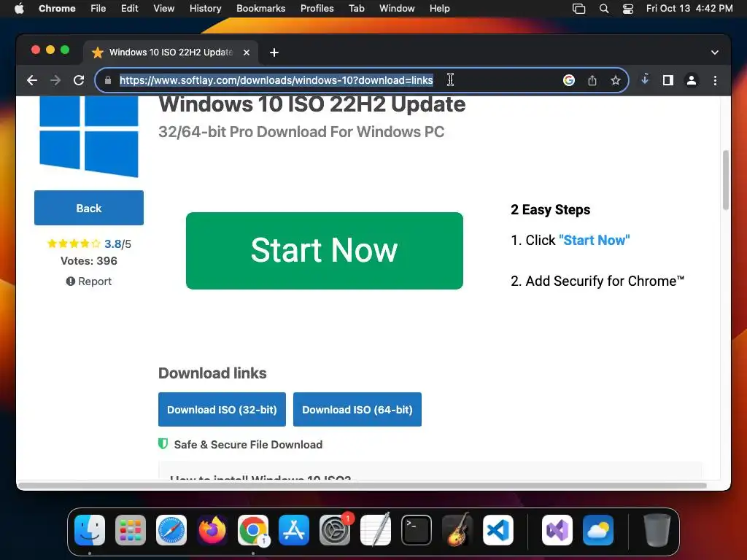Open the Chrome app menu
Screen dimensions: 747x560
point(57,9)
